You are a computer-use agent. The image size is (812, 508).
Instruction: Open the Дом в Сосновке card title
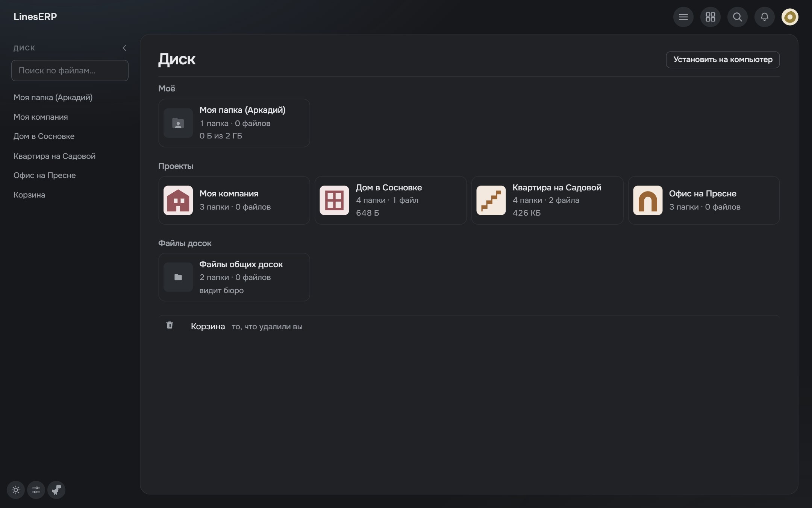pyautogui.click(x=389, y=188)
